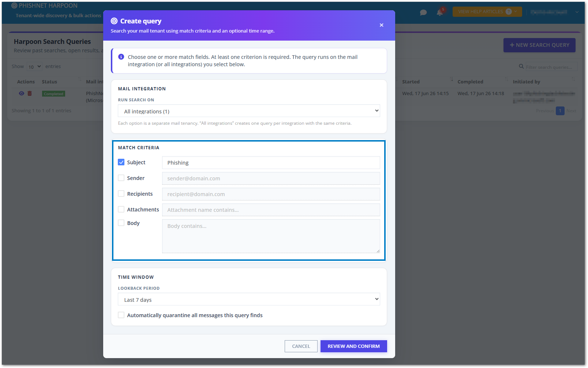The width and height of the screenshot is (588, 368).
Task: Sort by the Completed column header
Action: (470, 82)
